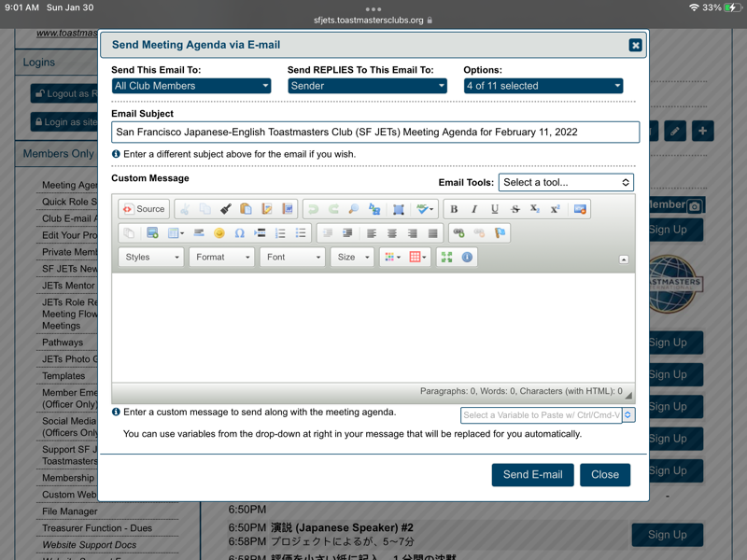The image size is (747, 560).
Task: Open the Font dropdown
Action: [292, 258]
